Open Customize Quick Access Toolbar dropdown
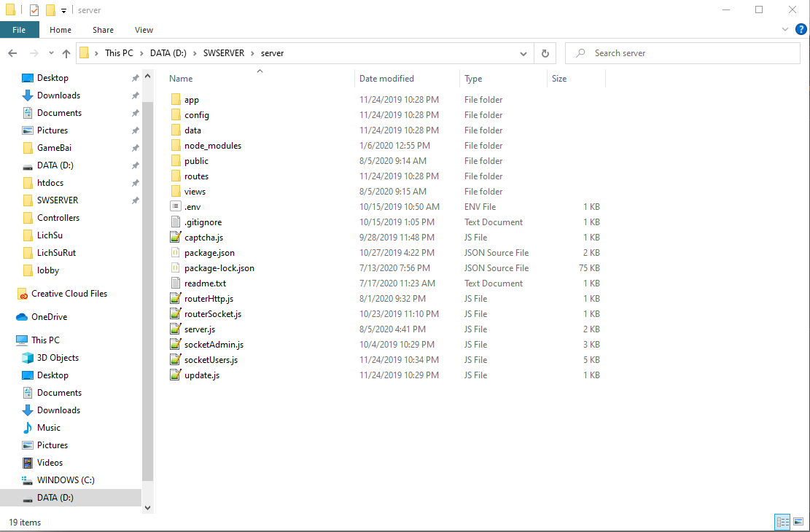Viewport: 810px width, 532px height. pyautogui.click(x=63, y=10)
